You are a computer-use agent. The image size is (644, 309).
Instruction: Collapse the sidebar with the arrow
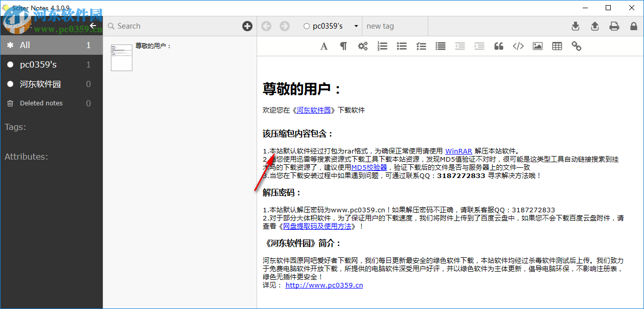(x=92, y=25)
